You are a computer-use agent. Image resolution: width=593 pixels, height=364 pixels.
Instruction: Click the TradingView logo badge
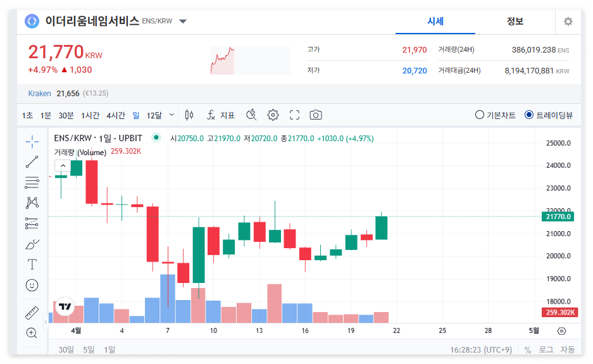[x=65, y=306]
